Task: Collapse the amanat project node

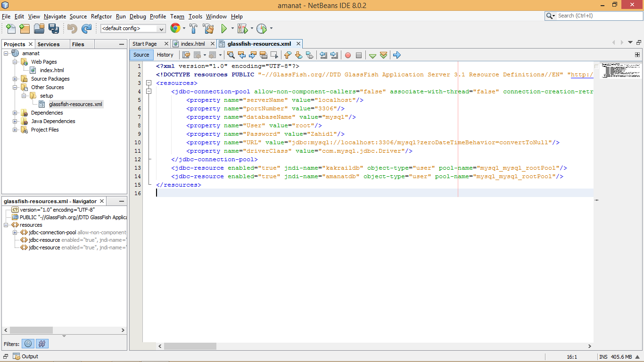Action: (6, 53)
